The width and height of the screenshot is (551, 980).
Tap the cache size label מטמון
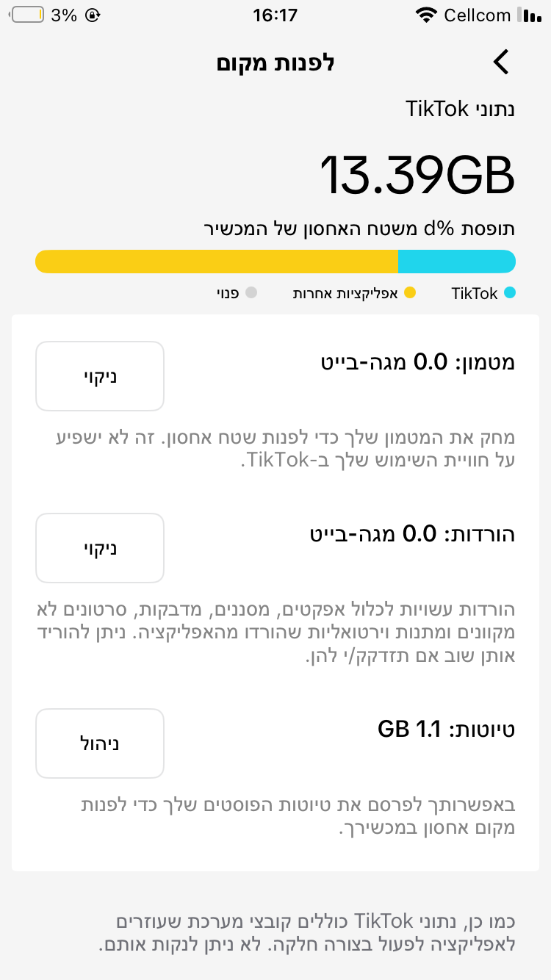tap(418, 362)
